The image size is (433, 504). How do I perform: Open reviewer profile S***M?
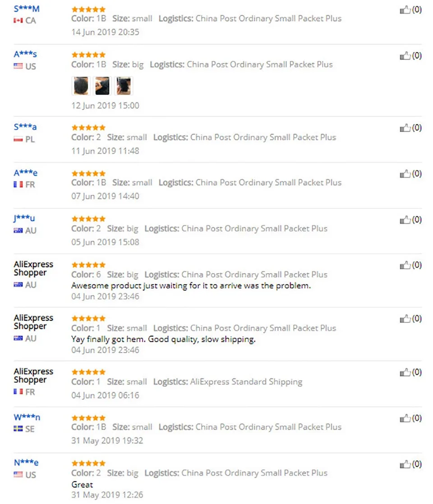[26, 9]
